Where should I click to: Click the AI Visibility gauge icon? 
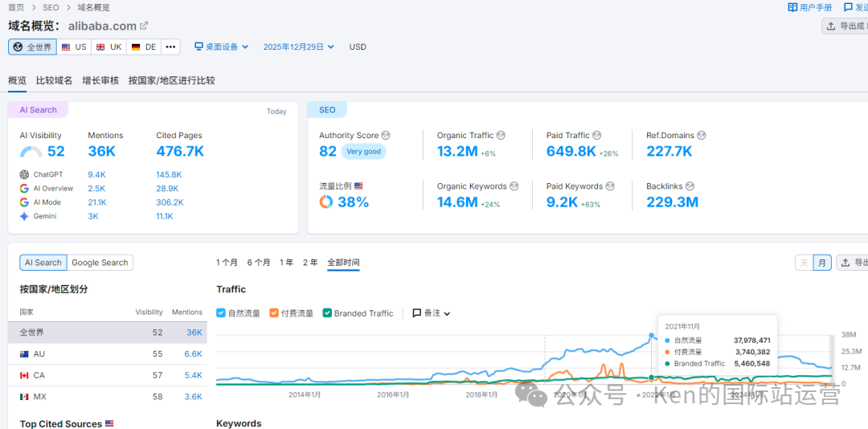(31, 152)
